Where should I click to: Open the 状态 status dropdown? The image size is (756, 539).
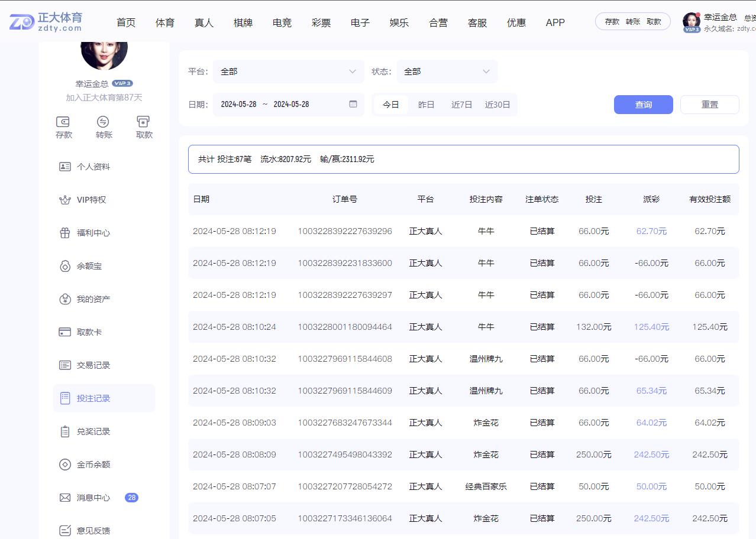pos(447,71)
